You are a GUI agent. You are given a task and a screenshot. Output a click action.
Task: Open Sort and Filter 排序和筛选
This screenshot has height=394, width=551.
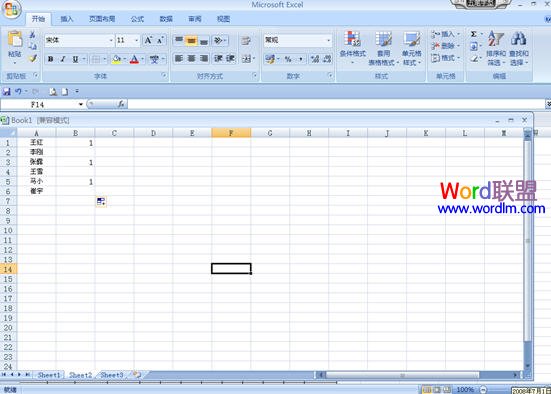pyautogui.click(x=496, y=49)
